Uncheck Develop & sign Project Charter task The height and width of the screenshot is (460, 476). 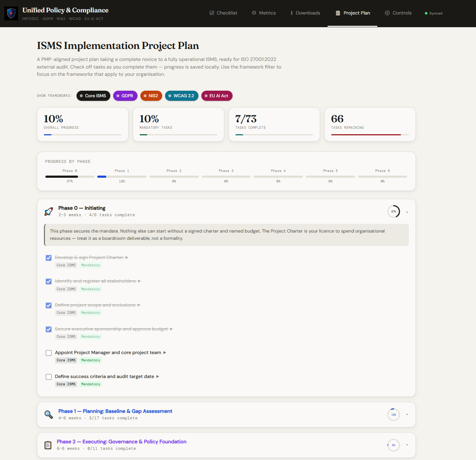pos(49,258)
